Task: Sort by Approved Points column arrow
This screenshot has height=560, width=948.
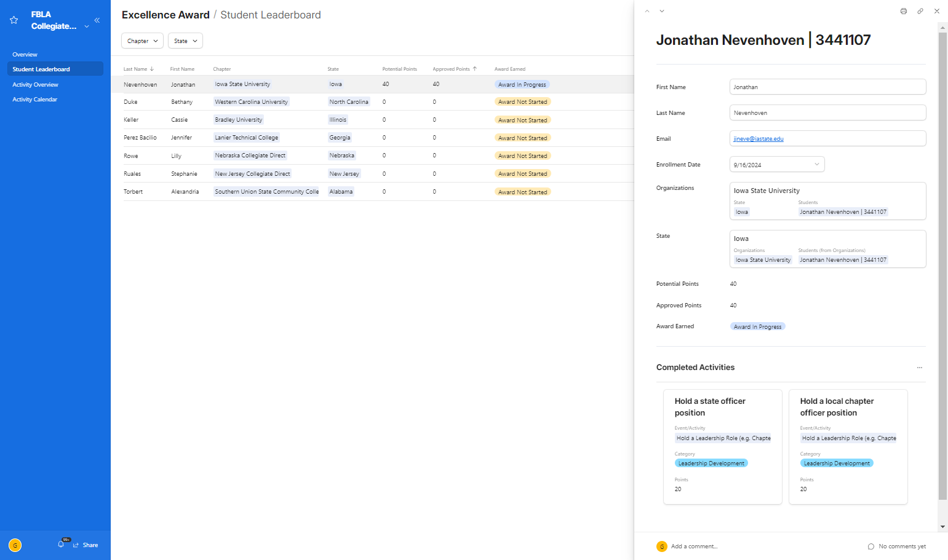Action: pos(475,69)
